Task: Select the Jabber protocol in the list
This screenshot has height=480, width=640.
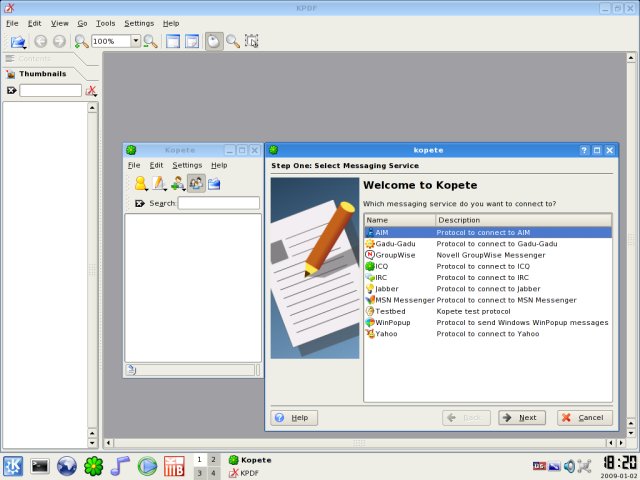Action: click(387, 287)
